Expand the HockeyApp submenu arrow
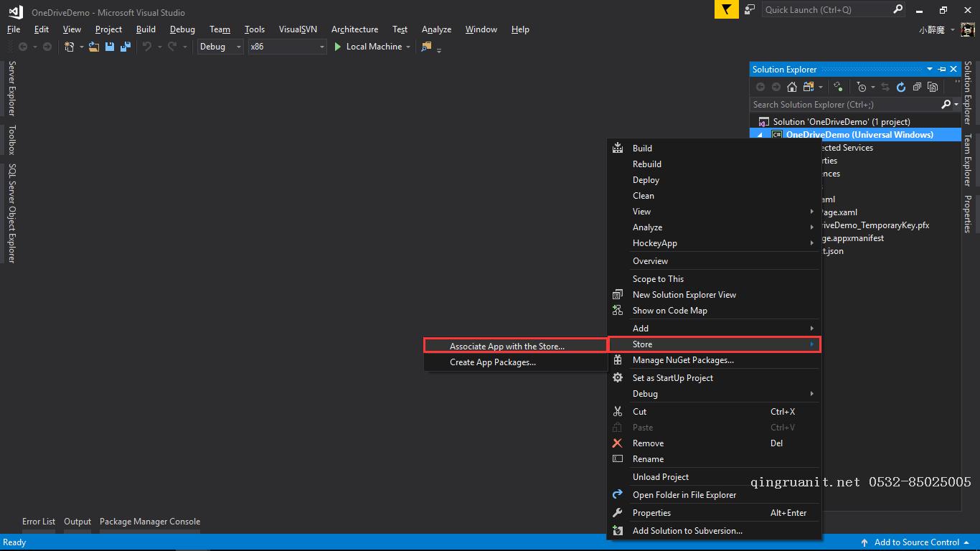 (x=812, y=243)
